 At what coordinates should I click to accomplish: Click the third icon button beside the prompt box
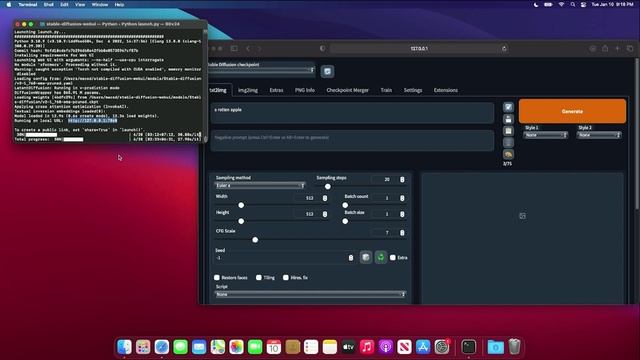[x=508, y=131]
